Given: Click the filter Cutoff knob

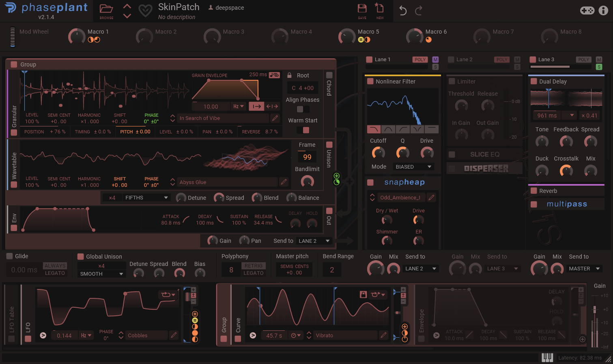Looking at the screenshot, I should (x=378, y=153).
